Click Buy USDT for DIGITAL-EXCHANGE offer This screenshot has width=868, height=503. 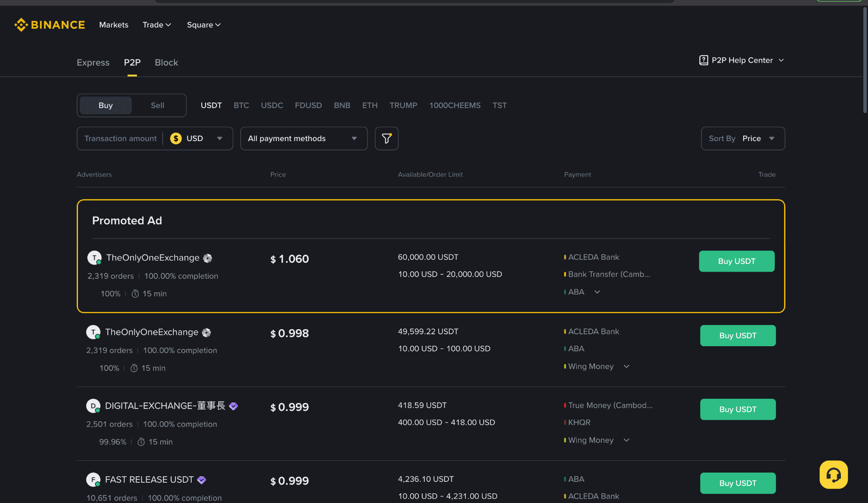click(x=738, y=409)
